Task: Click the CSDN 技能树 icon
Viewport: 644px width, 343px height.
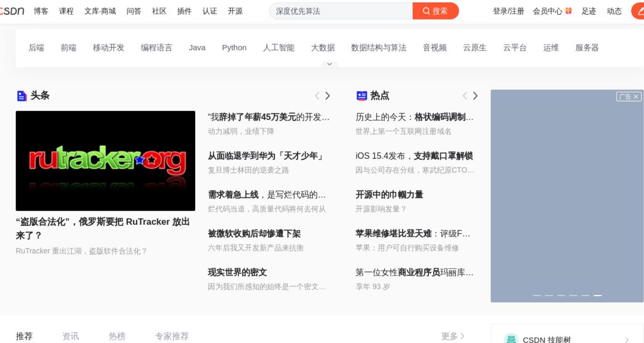Action: 511,339
